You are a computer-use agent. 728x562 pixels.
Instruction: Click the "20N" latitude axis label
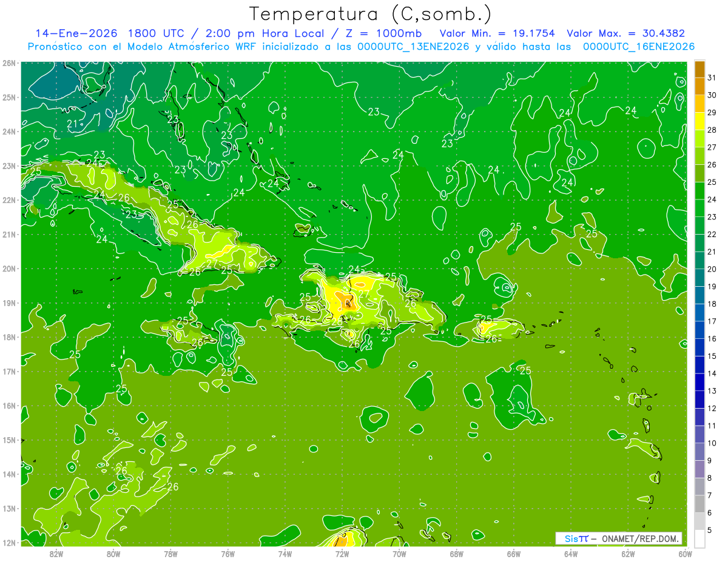(9, 269)
